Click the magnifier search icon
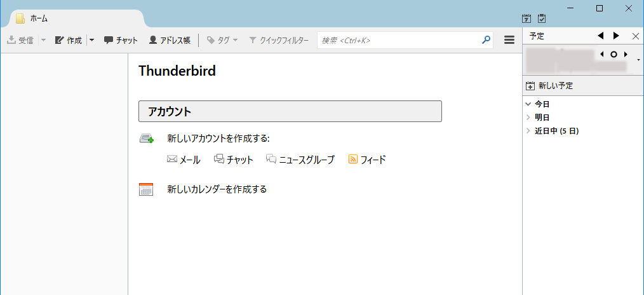The height and width of the screenshot is (295, 644). coord(486,40)
